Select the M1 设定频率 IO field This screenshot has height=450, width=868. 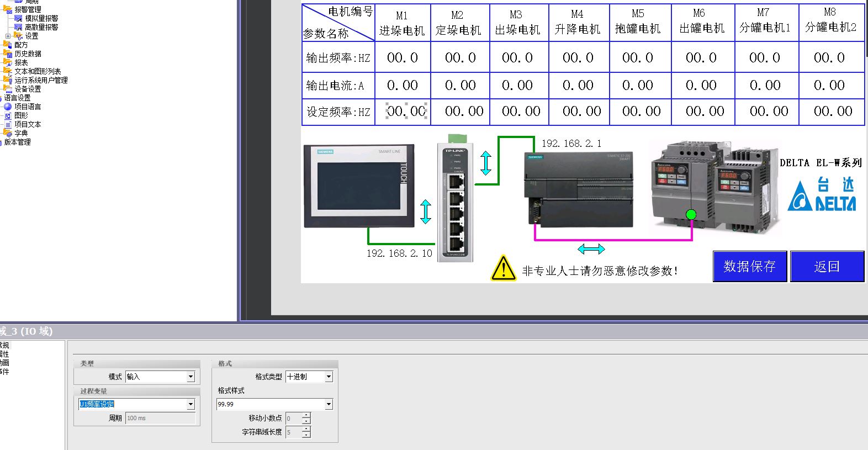pos(406,112)
